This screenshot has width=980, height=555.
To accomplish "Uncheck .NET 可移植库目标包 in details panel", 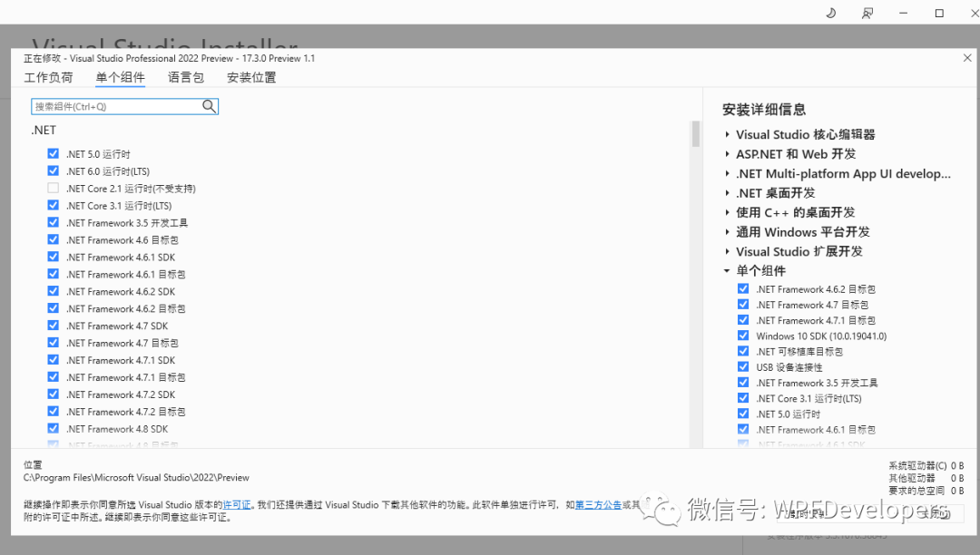I will 743,351.
